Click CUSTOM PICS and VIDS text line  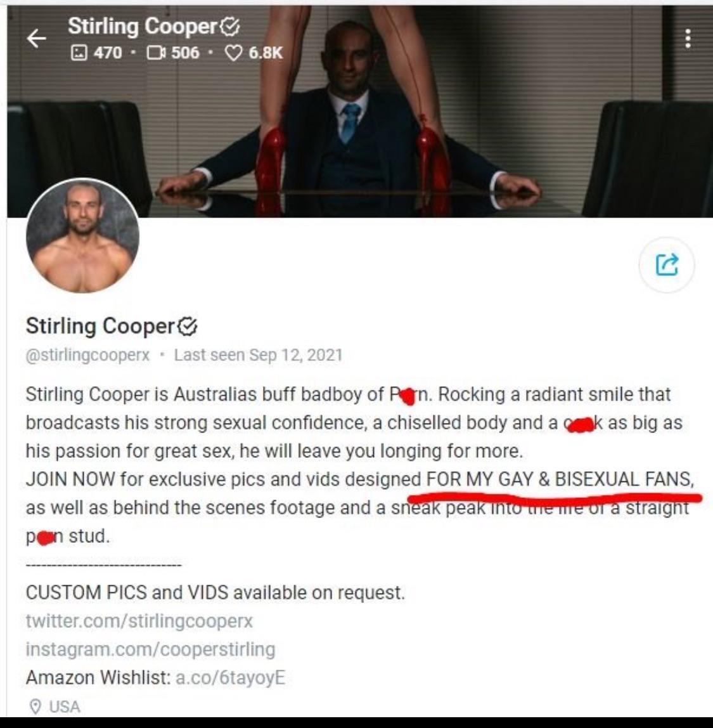click(215, 592)
